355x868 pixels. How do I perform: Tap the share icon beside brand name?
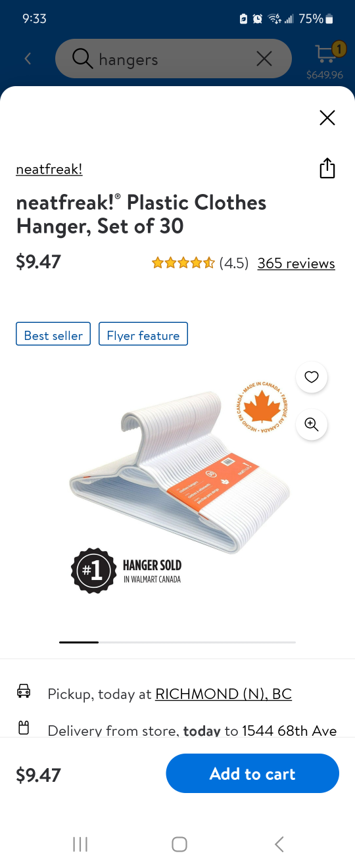tap(327, 169)
